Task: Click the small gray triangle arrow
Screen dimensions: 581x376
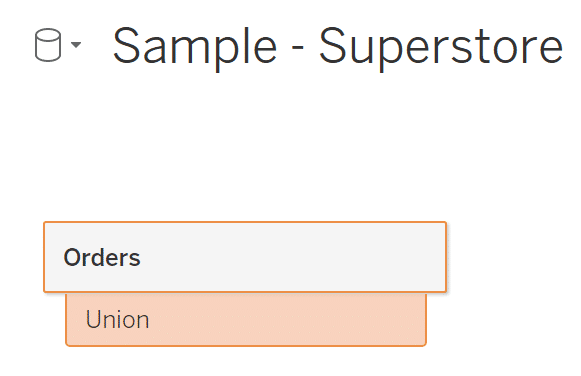Action: (x=76, y=45)
